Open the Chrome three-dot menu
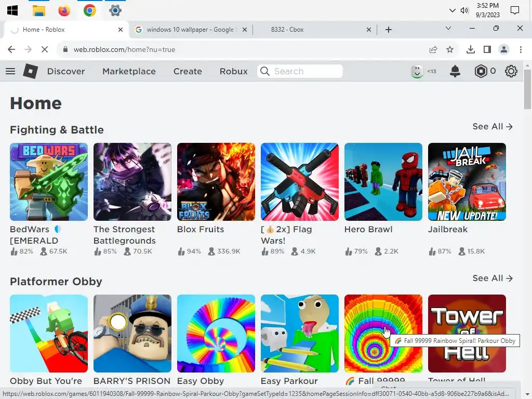Viewport: 532px width, 399px height. (521, 49)
